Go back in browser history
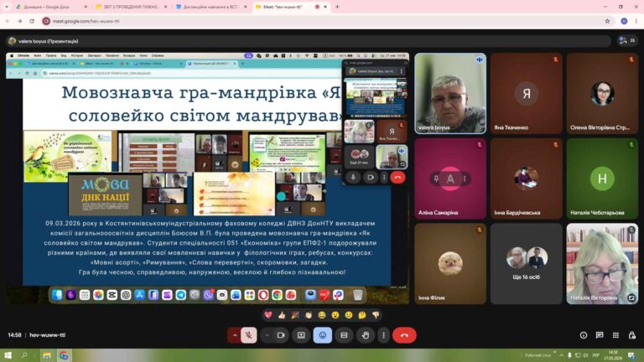The height and width of the screenshot is (362, 644). click(8, 21)
